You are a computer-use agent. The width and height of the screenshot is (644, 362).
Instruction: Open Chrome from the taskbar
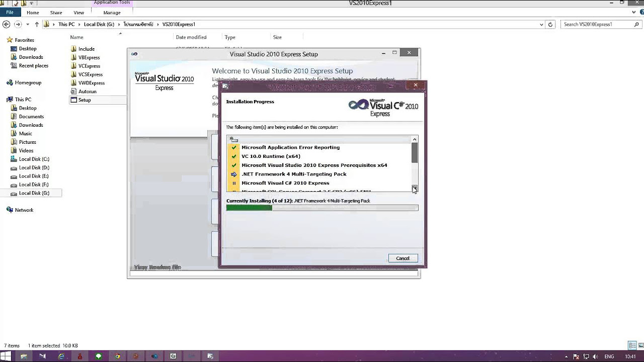[x=117, y=356]
